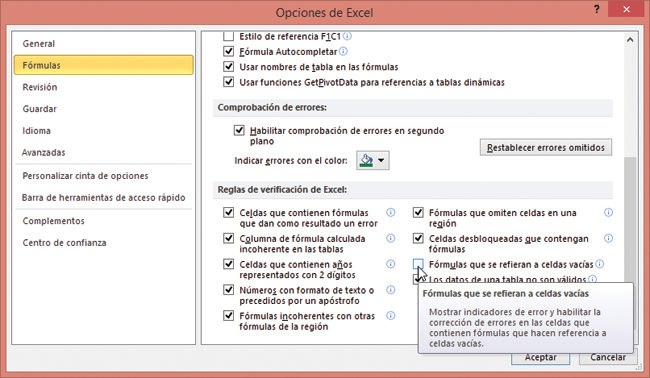This screenshot has width=650, height=378.
Task: Open Idioma options category
Action: pos(104,131)
